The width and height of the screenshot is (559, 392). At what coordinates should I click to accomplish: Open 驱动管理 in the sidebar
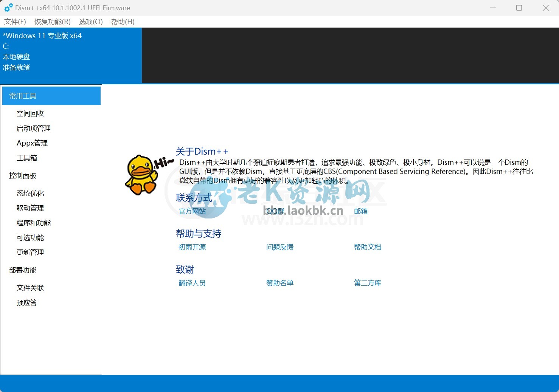[30, 208]
